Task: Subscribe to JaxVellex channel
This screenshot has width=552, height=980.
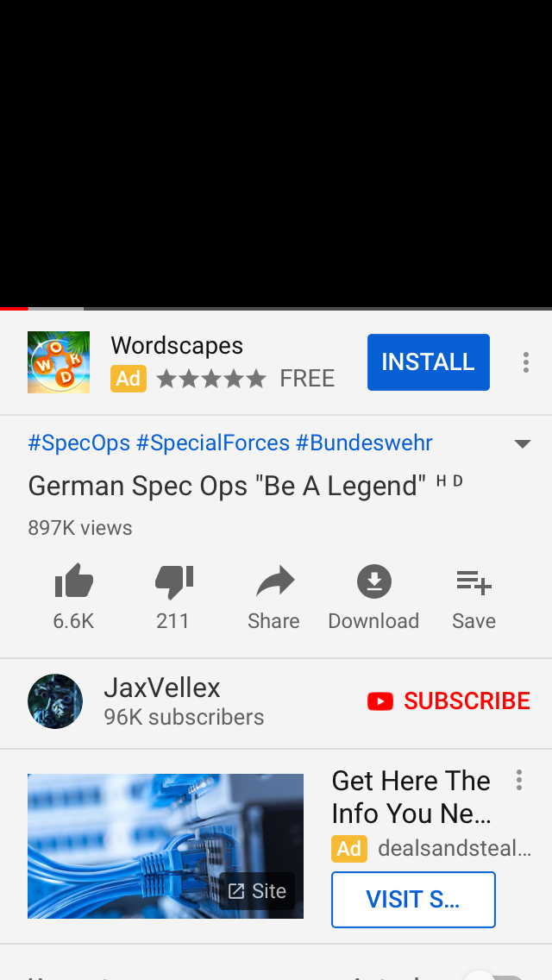Action: pyautogui.click(x=448, y=701)
